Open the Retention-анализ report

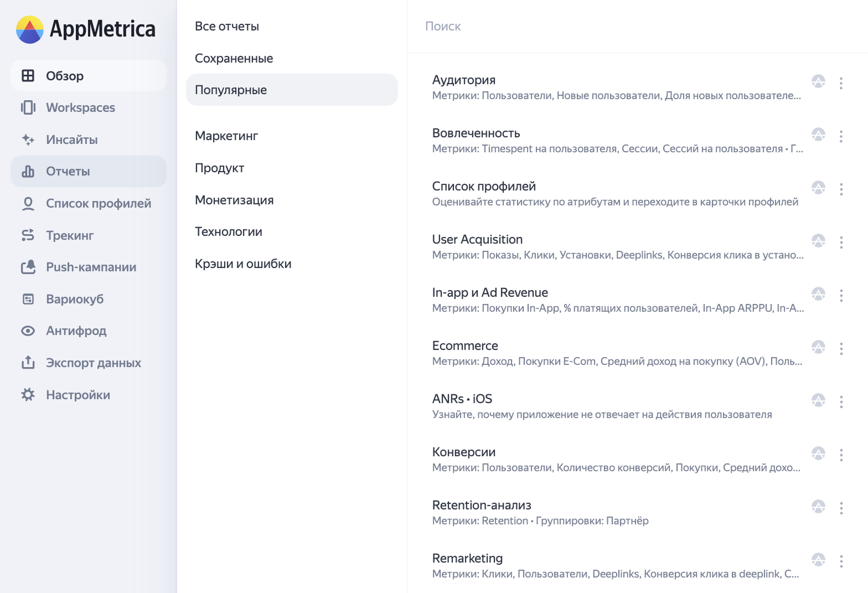tap(482, 505)
